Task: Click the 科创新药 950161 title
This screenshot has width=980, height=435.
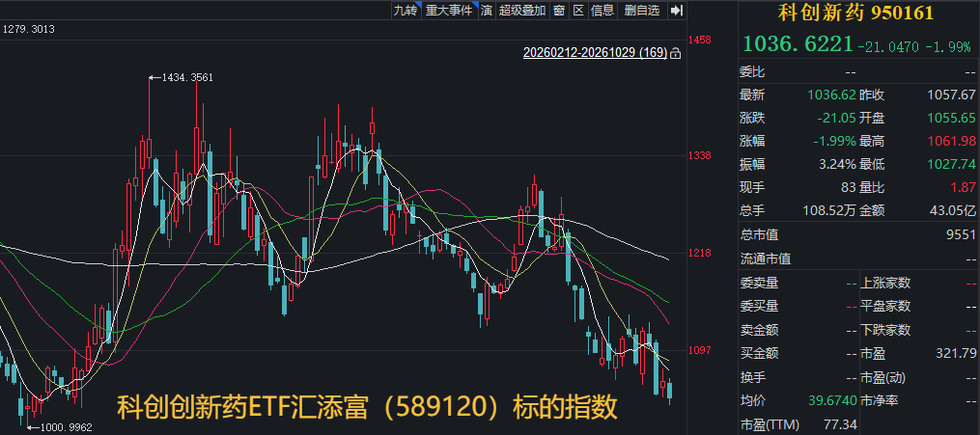Action: tap(855, 13)
